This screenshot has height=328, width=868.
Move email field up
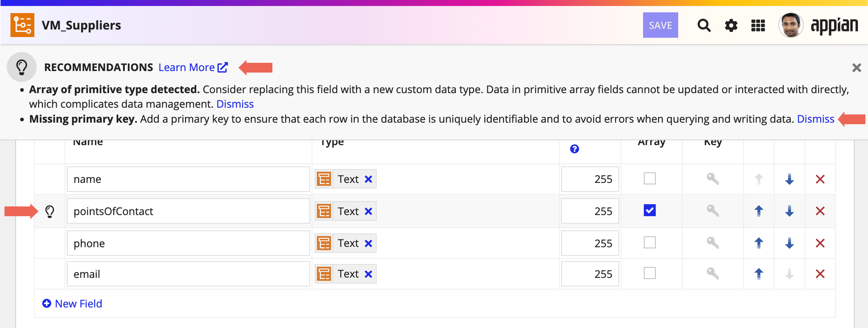759,274
